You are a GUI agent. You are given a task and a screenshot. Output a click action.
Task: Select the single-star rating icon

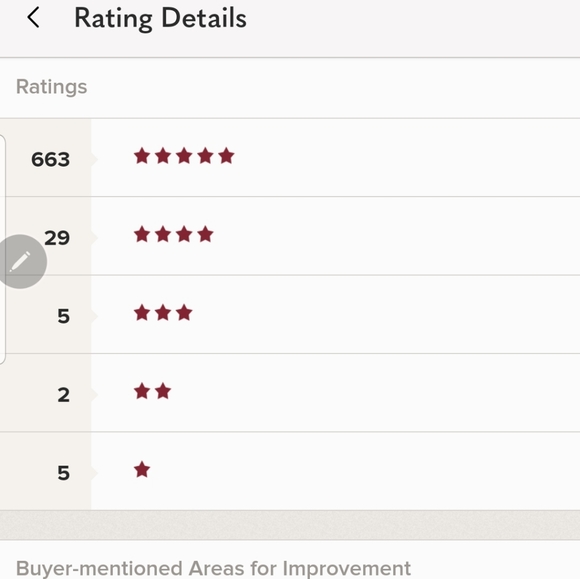tap(142, 470)
